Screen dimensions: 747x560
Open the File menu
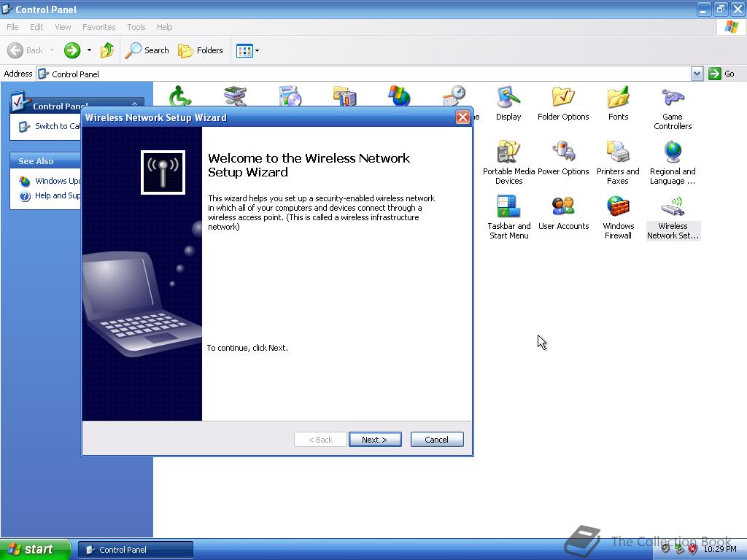pyautogui.click(x=12, y=27)
